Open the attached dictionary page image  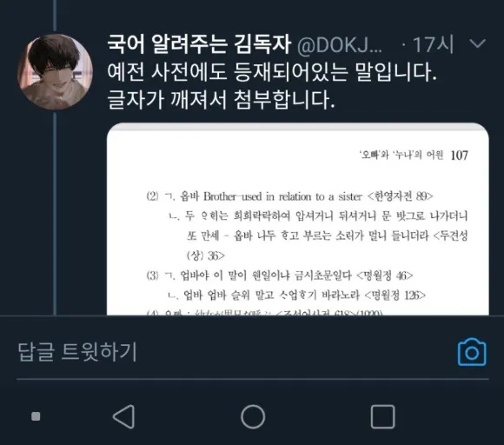click(298, 219)
